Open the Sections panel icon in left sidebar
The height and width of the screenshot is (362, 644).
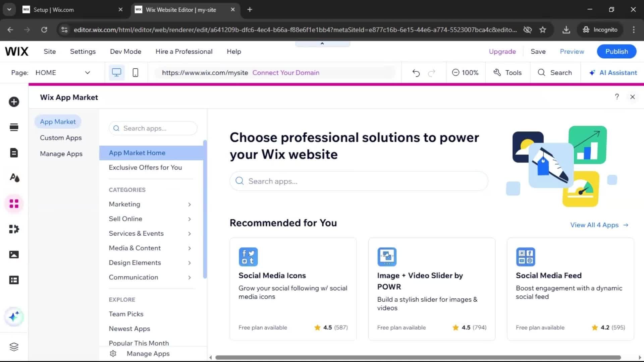point(14,127)
